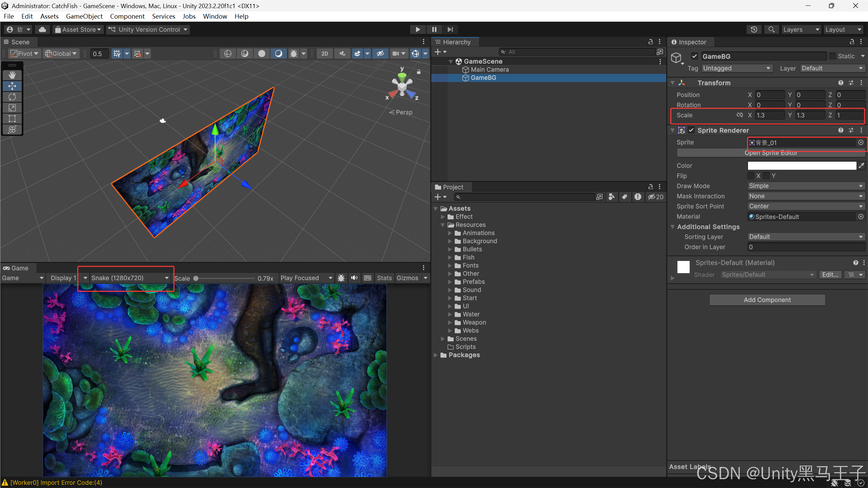Screen dimensions: 868x488
Task: Click the Undo History icon
Action: click(754, 29)
